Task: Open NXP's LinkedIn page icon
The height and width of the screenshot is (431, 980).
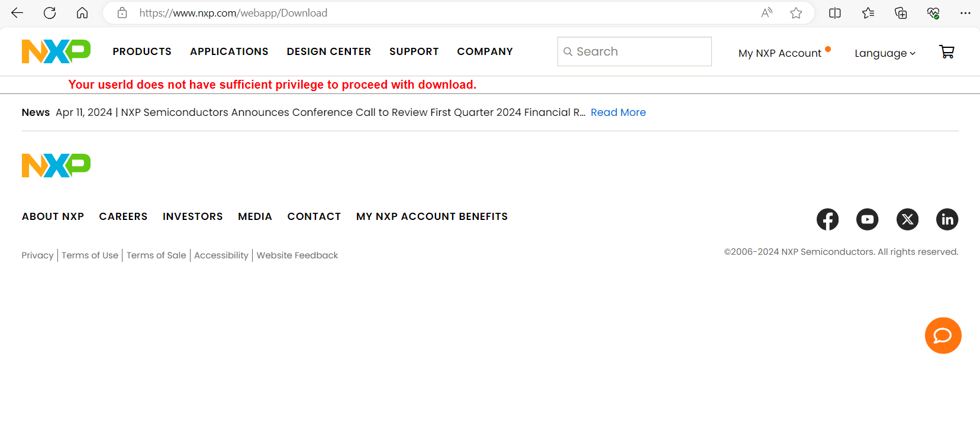Action: tap(947, 219)
